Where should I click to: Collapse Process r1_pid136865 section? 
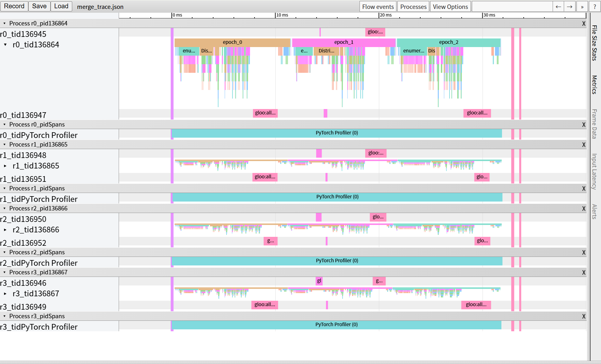click(4, 144)
